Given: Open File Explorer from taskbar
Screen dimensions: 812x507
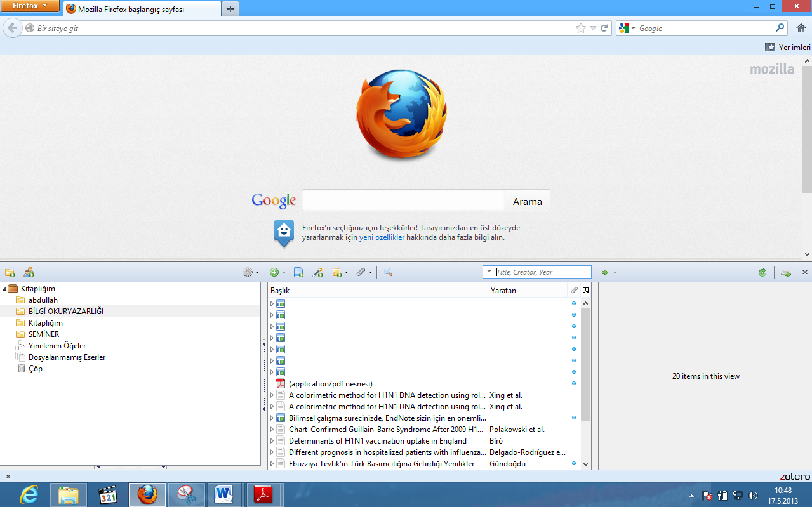Looking at the screenshot, I should (68, 494).
